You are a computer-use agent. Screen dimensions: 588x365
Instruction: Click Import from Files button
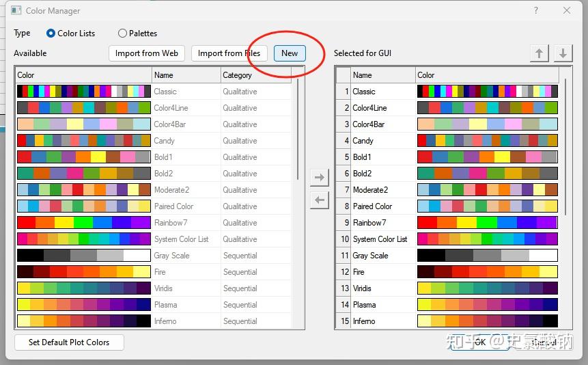(x=229, y=53)
